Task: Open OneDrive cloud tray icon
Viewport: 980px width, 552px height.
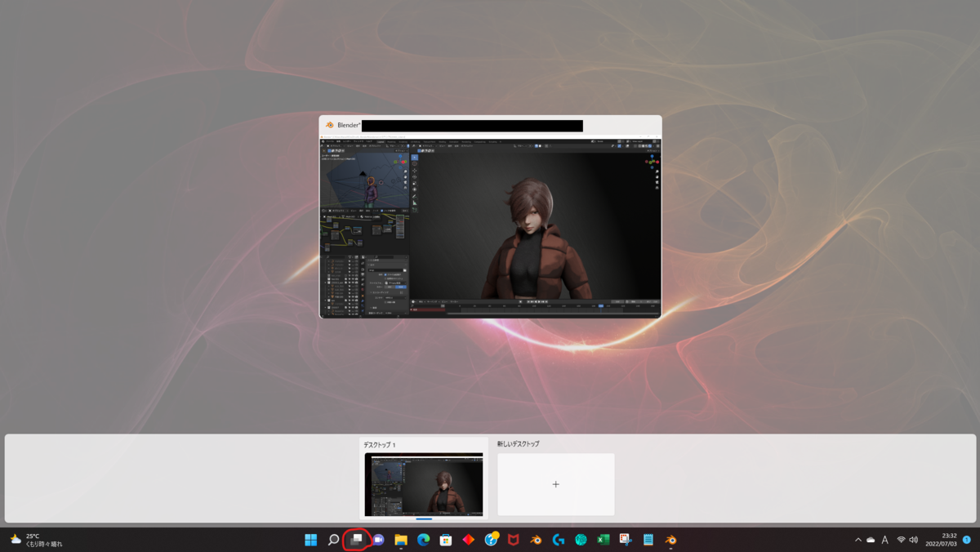Action: point(871,540)
